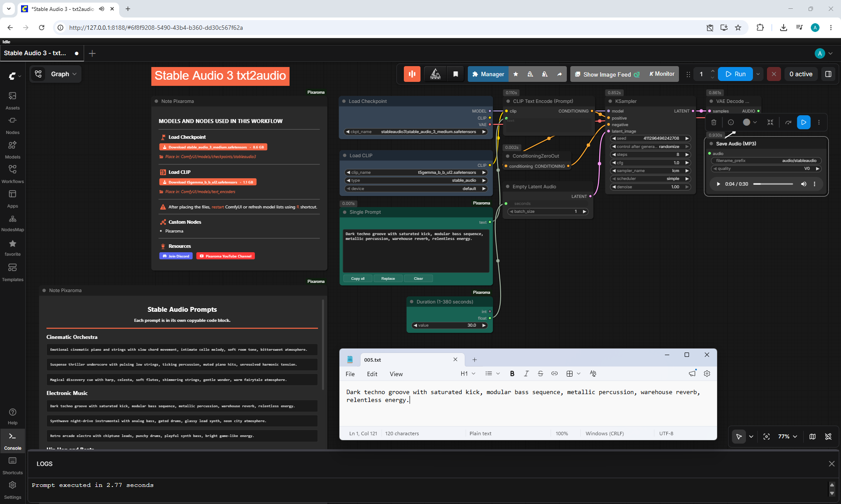Insert a link in Notepad

pyautogui.click(x=555, y=374)
